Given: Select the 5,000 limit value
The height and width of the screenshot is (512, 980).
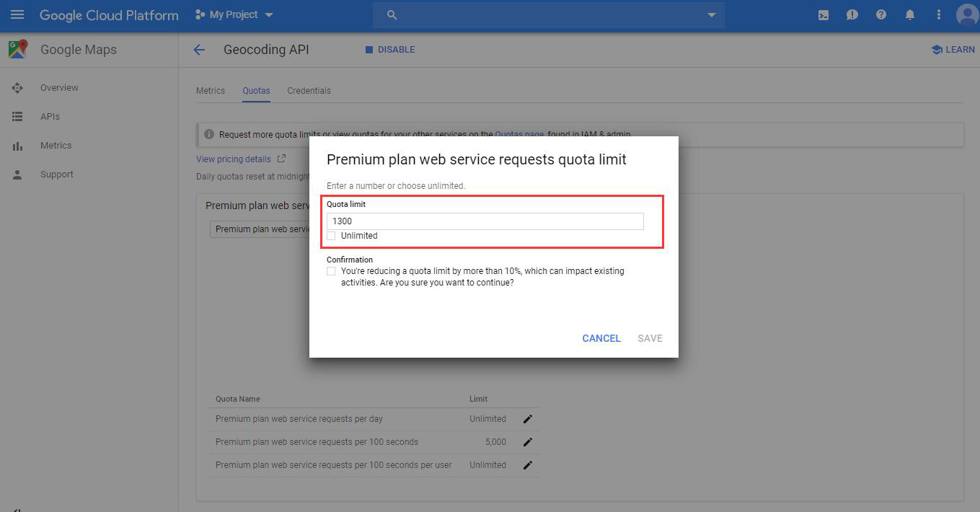Looking at the screenshot, I should click(496, 442).
